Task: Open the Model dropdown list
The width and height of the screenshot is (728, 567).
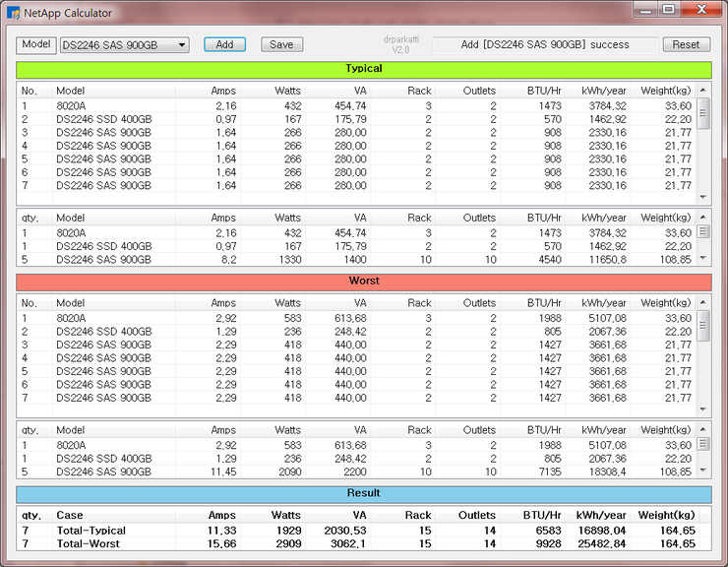Action: 182,45
